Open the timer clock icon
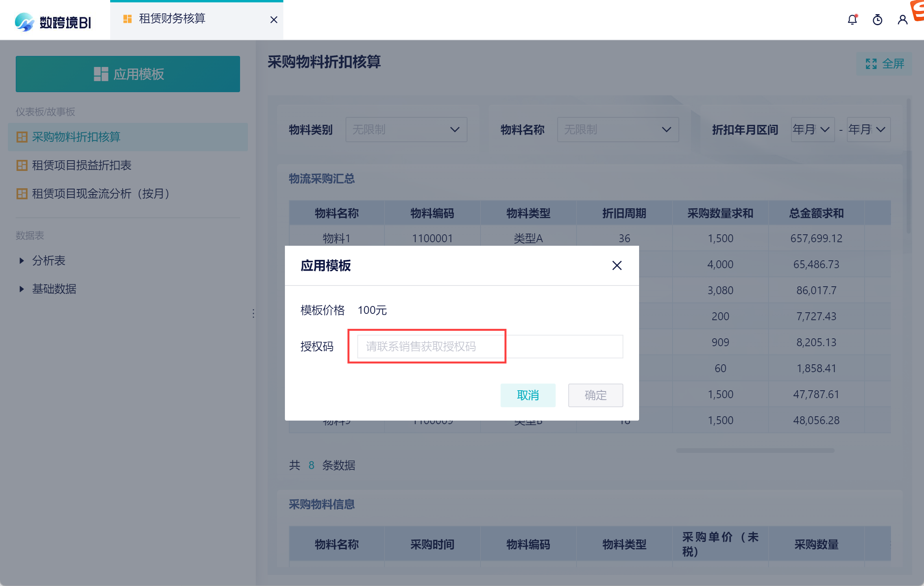This screenshot has width=924, height=586. [x=877, y=20]
